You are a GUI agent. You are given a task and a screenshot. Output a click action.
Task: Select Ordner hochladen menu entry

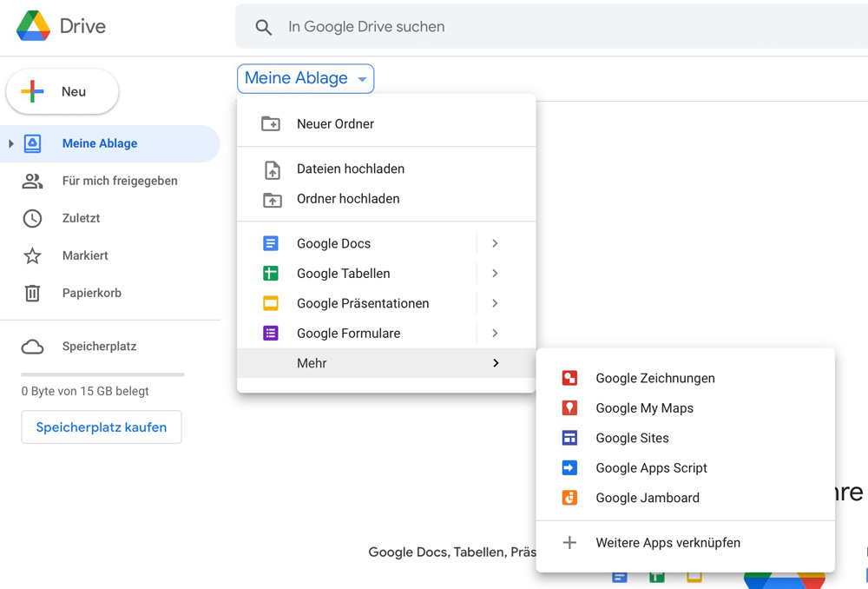pos(386,198)
